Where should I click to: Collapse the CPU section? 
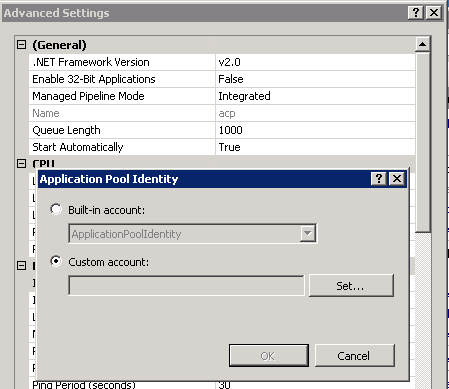[x=21, y=163]
